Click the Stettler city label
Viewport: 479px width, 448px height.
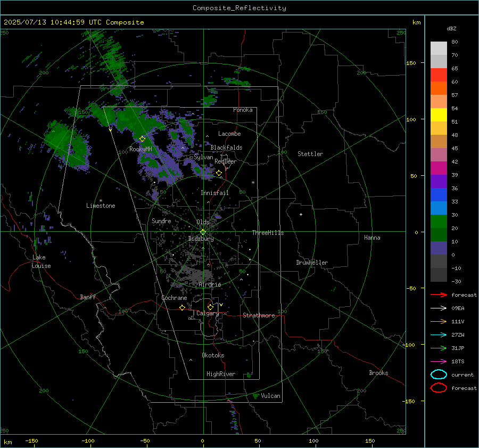pos(310,154)
